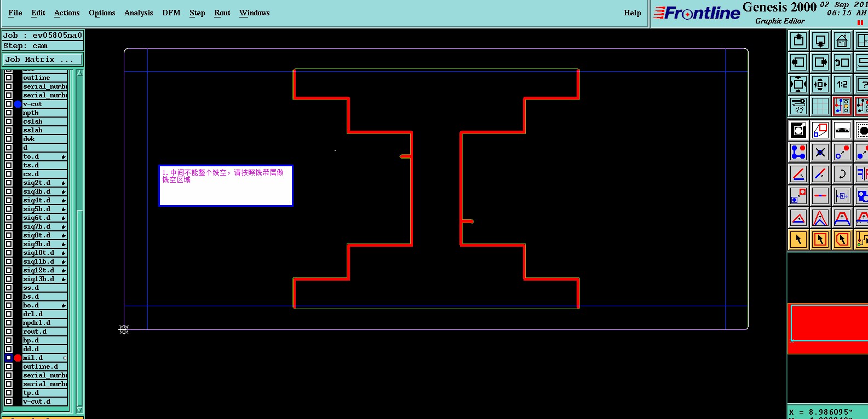The width and height of the screenshot is (868, 419).
Task: Click the blue X delete-point icon
Action: (820, 152)
